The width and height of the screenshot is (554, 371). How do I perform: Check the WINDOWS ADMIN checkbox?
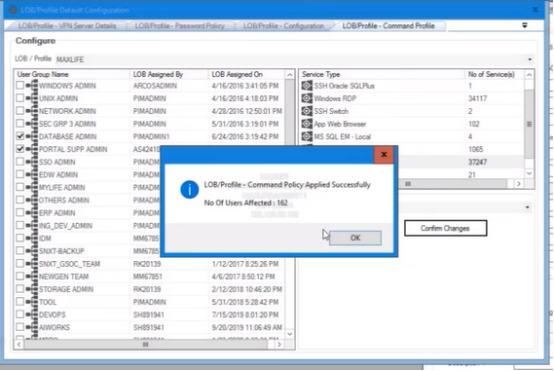tap(20, 86)
